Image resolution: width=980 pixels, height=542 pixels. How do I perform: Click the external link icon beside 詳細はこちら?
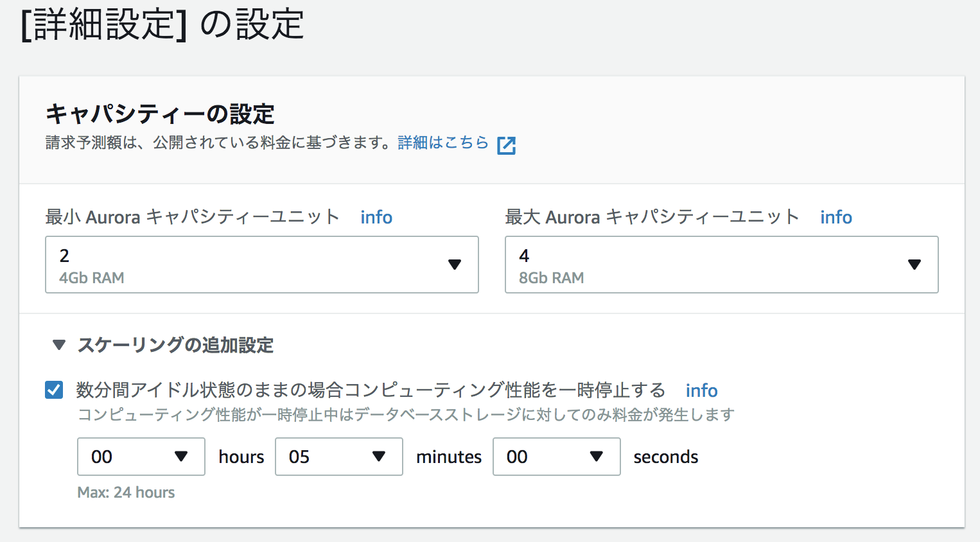point(507,145)
